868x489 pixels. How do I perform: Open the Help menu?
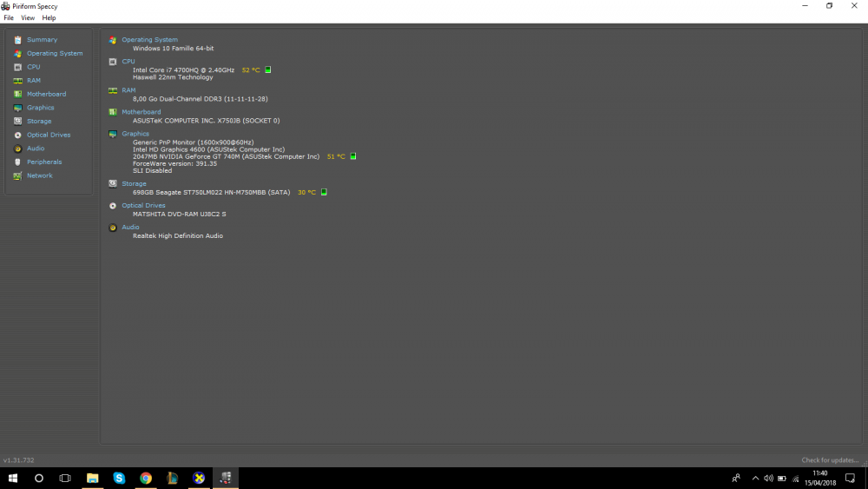(49, 17)
